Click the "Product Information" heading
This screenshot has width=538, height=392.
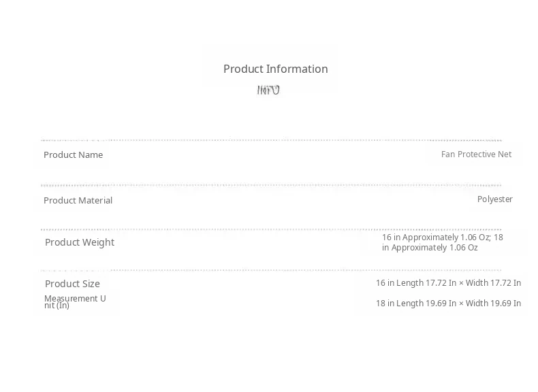click(275, 69)
